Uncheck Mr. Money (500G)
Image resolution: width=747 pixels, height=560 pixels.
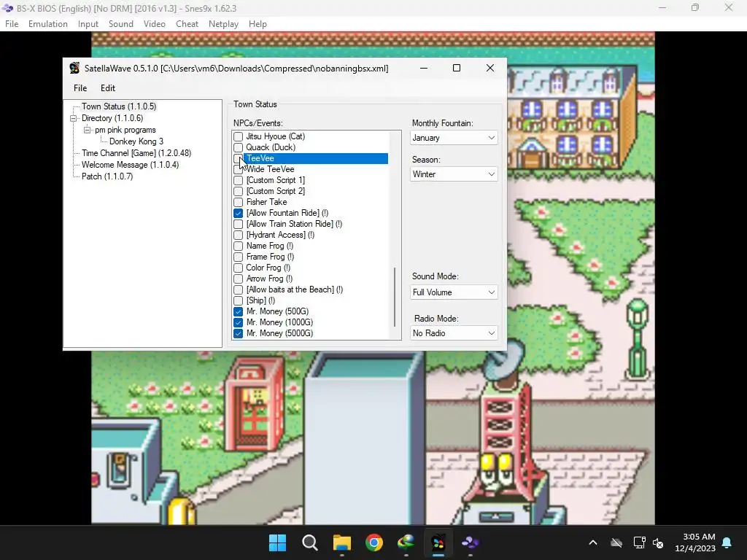[x=239, y=312]
